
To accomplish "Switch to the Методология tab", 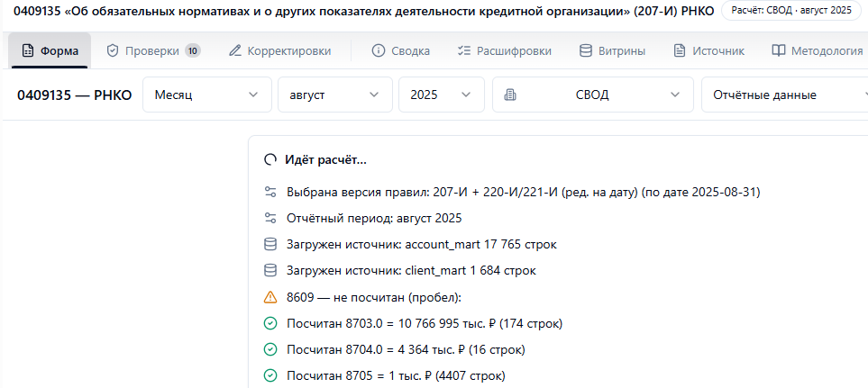I will (817, 50).
